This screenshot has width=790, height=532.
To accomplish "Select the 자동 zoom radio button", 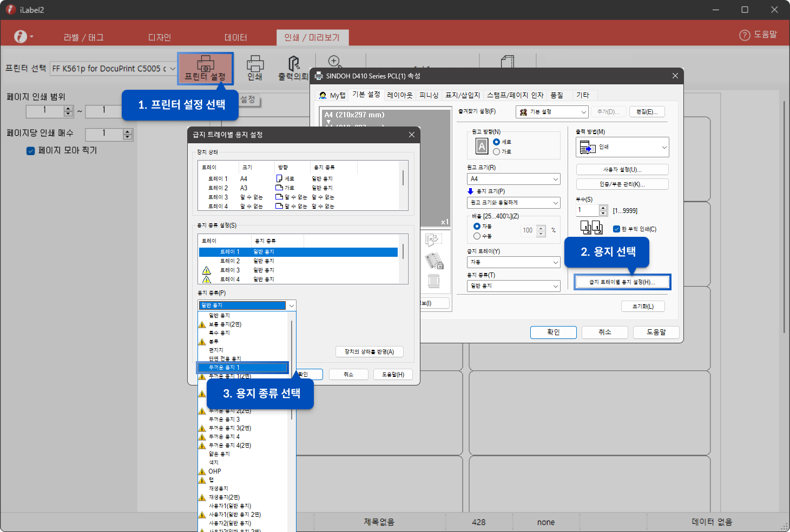I will (477, 227).
